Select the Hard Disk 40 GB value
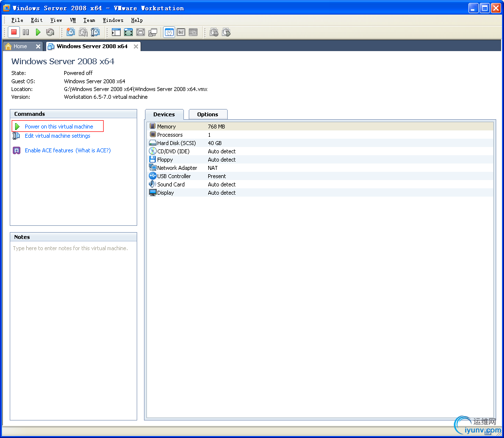The width and height of the screenshot is (504, 438). coord(215,143)
